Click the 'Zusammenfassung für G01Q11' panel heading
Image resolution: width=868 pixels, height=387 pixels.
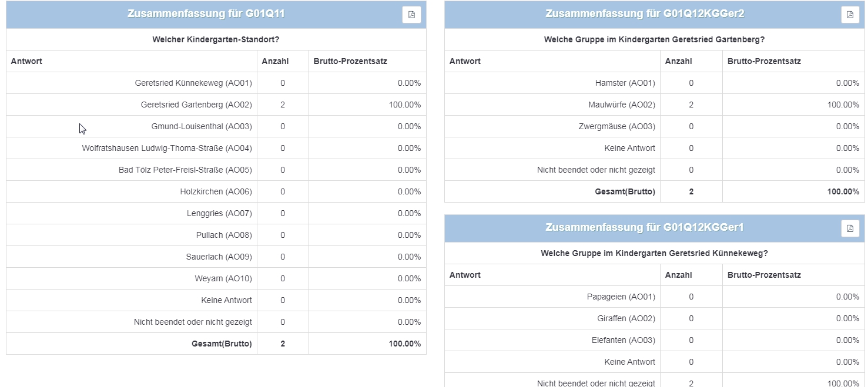(x=206, y=14)
